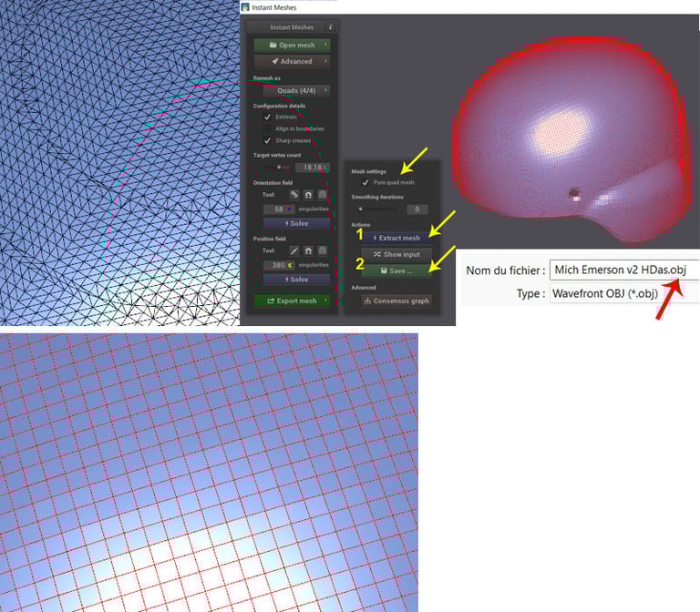Image resolution: width=700 pixels, height=612 pixels.
Task: Select Position field edge brush tool
Action: (293, 250)
